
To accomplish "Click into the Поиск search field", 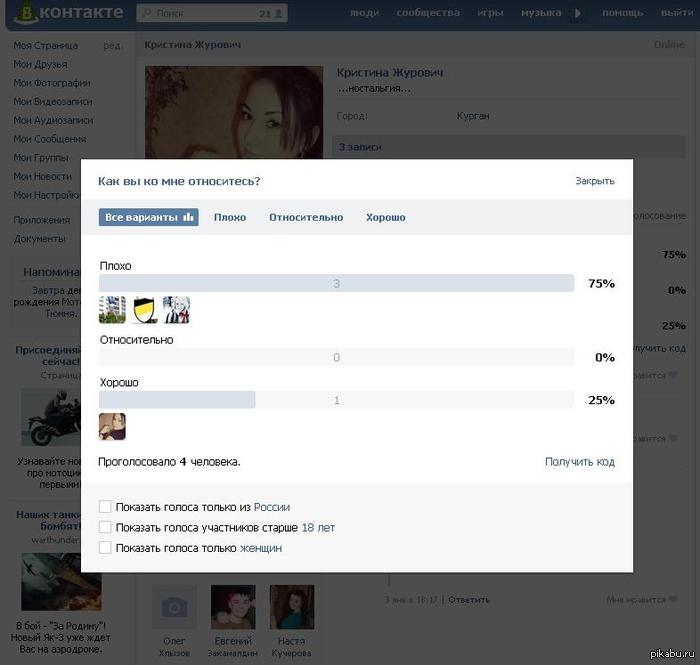I will [200, 14].
